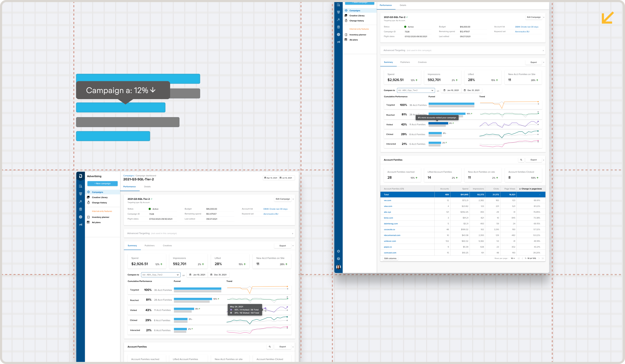The width and height of the screenshot is (625, 364).
Task: Open the Jul 13, 2021 end date picker
Action: tap(287, 178)
